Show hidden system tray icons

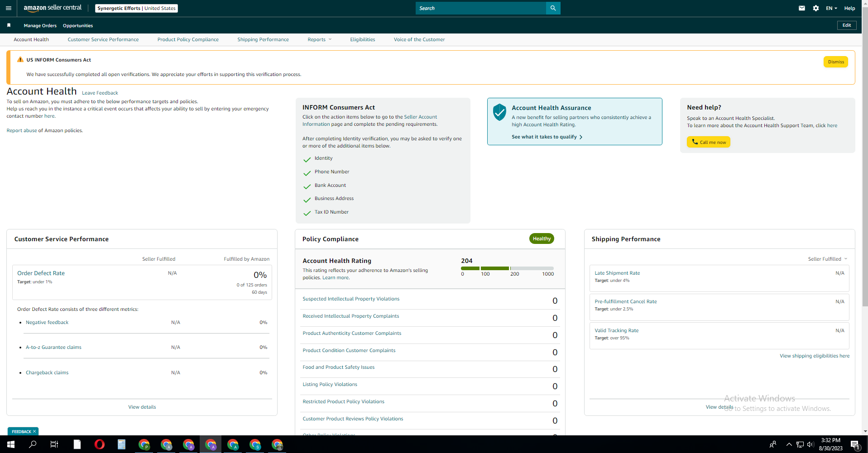(x=789, y=444)
